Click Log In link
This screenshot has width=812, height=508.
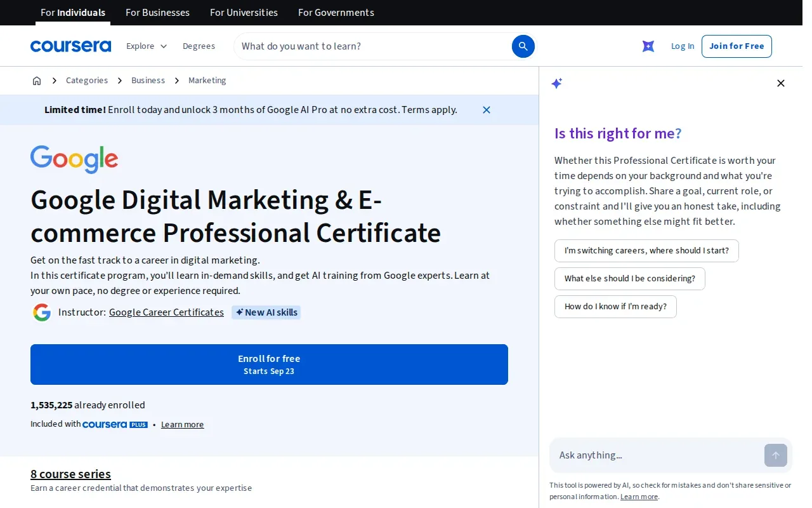coord(683,46)
